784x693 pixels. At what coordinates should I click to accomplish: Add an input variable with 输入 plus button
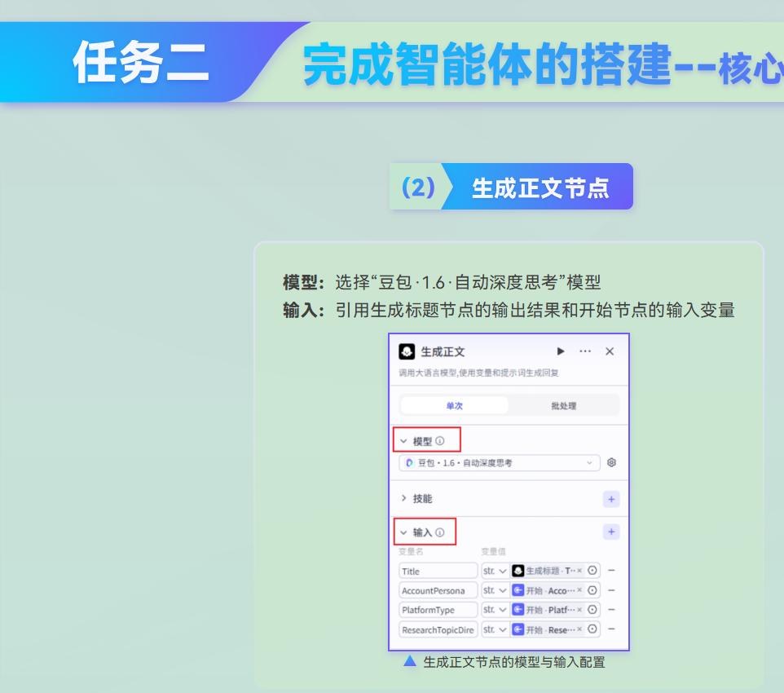click(x=611, y=532)
